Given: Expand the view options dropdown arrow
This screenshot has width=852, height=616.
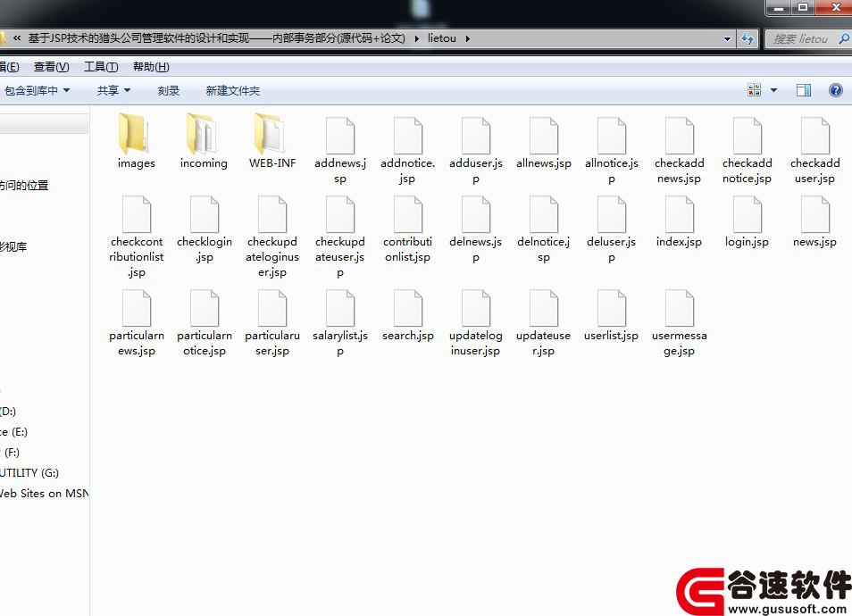Looking at the screenshot, I should click(773, 90).
